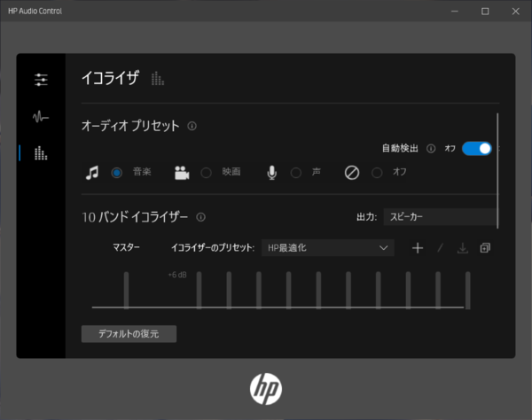Show info for 10 バンド イコライザー
The width and height of the screenshot is (532, 420).
[x=201, y=217]
